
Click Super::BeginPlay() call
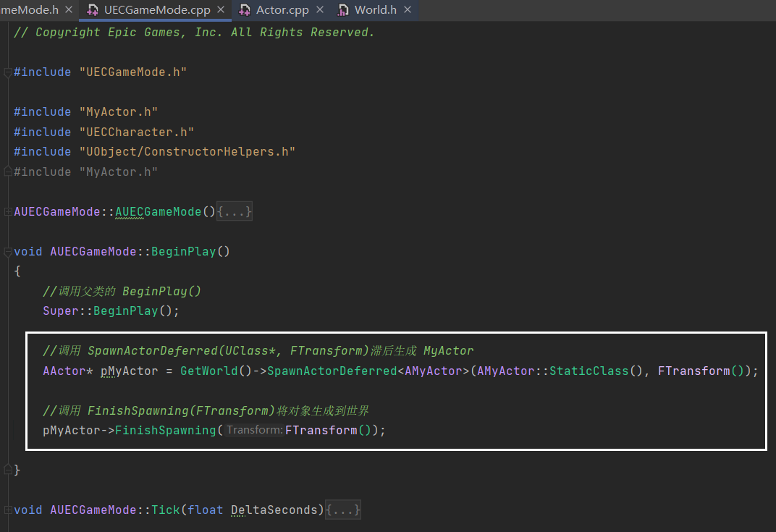pyautogui.click(x=111, y=311)
